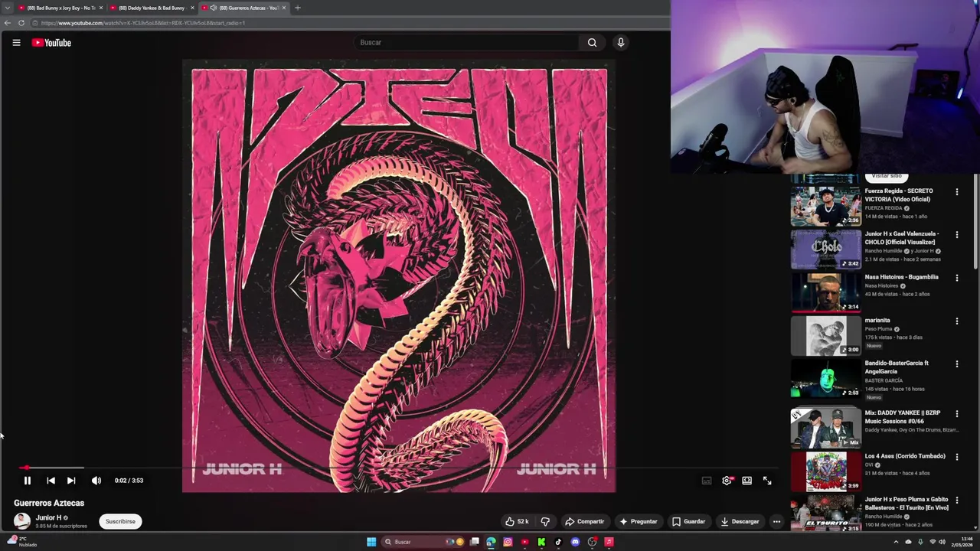This screenshot has width=980, height=551.
Task: Click the Visitar sitio button
Action: 886,177
